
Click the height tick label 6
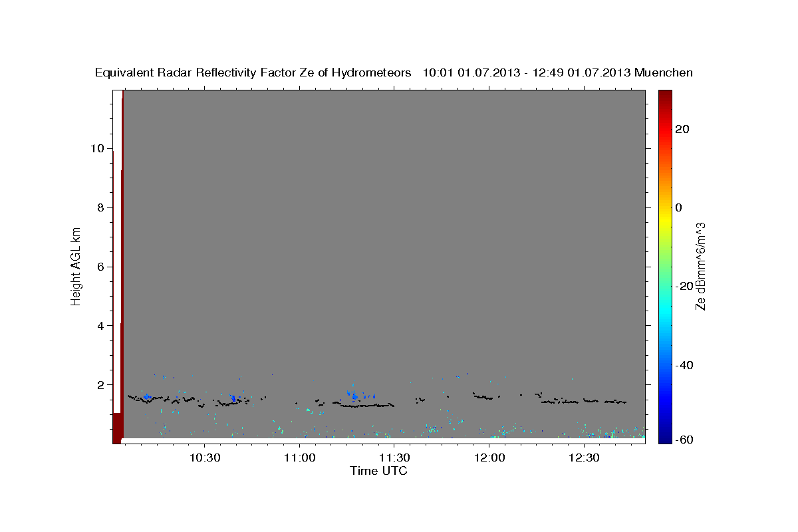click(x=101, y=267)
